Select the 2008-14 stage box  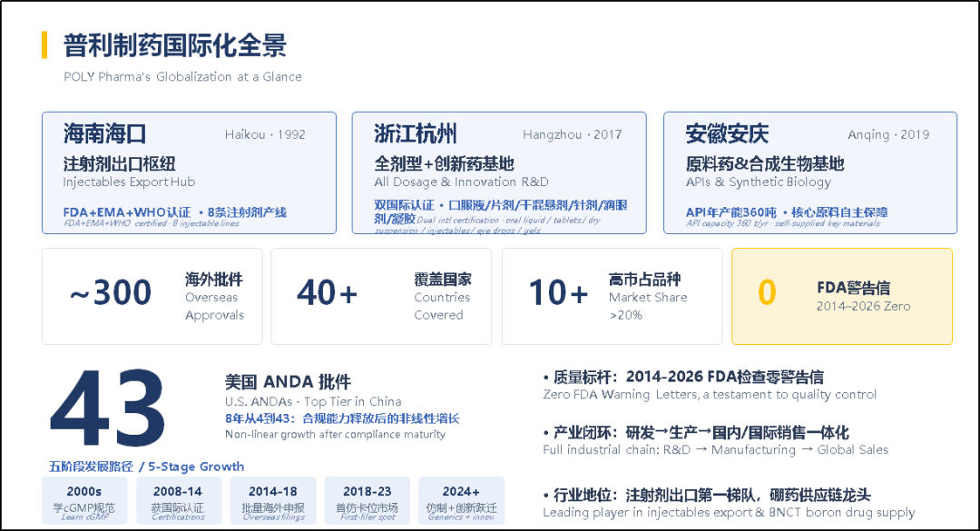[x=178, y=500]
